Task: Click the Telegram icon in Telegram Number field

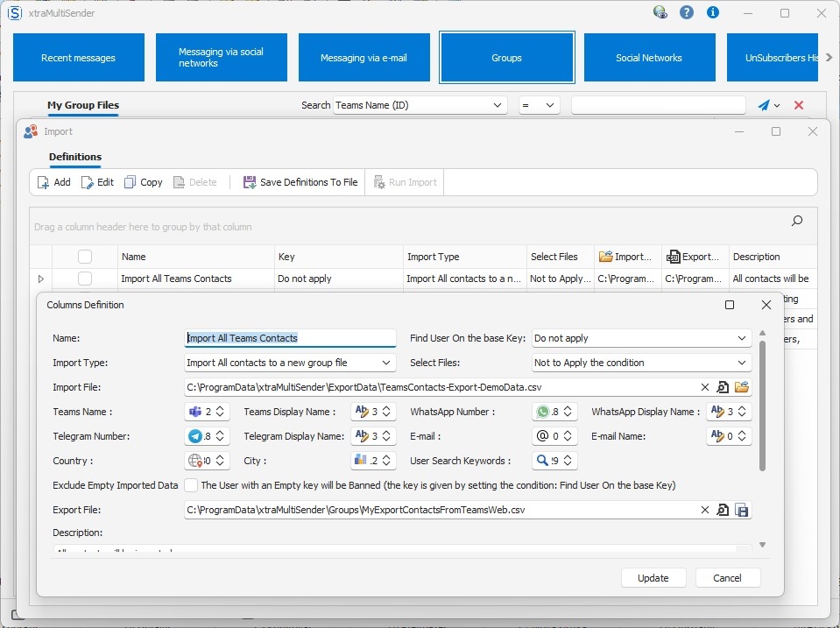Action: pyautogui.click(x=195, y=436)
